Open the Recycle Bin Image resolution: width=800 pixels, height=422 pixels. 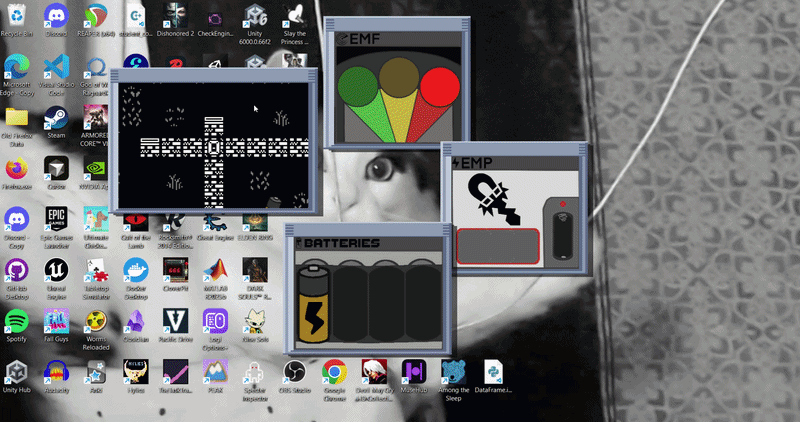click(x=17, y=18)
